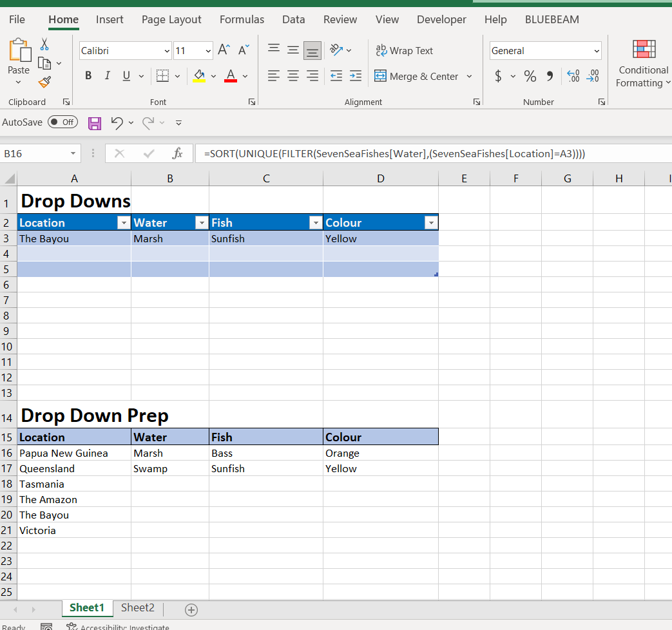672x630 pixels.
Task: Apply Percent Style format
Action: point(530,76)
